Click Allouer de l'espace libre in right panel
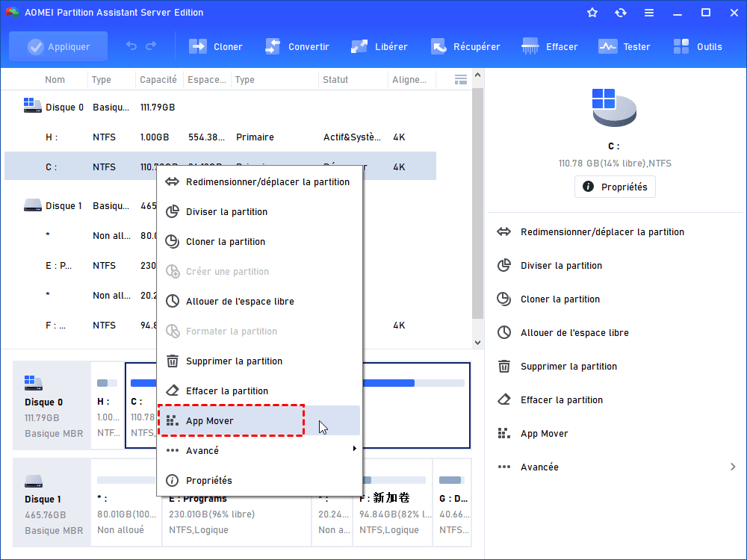 (574, 333)
